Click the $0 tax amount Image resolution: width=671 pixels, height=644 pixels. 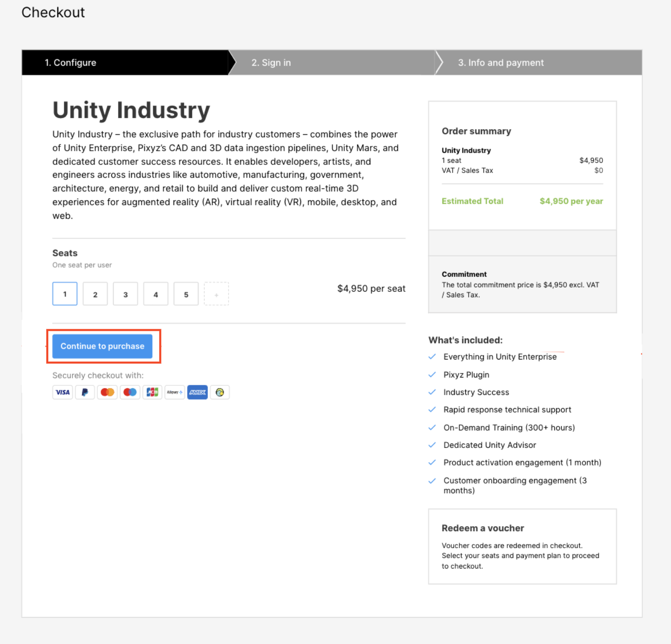[599, 170]
